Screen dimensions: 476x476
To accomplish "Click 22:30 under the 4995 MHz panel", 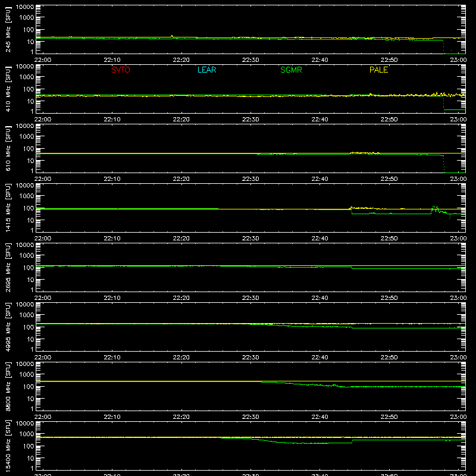I will tap(250, 358).
